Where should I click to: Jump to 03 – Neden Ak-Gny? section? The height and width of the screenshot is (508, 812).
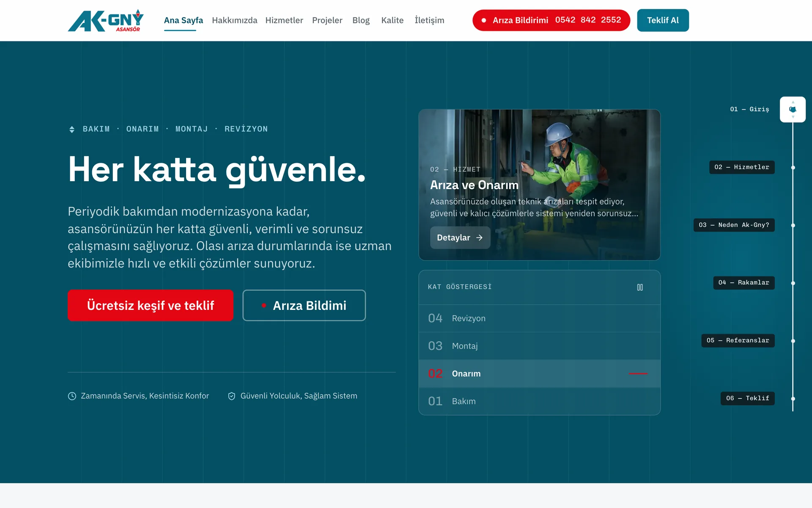point(734,225)
